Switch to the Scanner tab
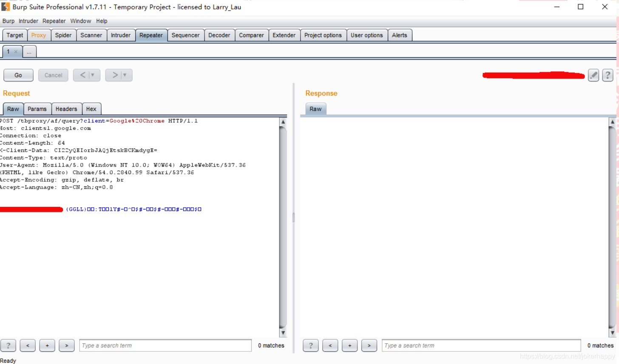Viewport: 619px width, 364px height. coord(91,35)
